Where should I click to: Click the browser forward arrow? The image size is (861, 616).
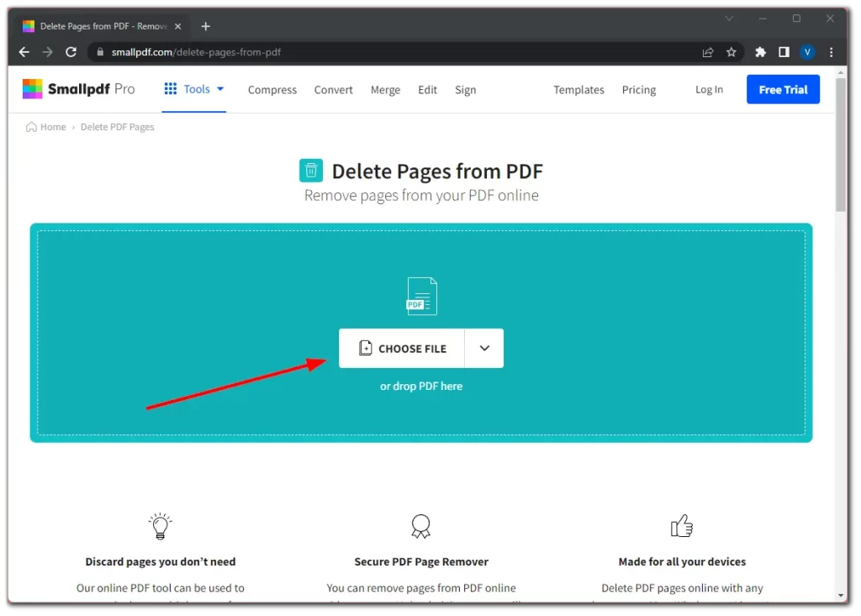pyautogui.click(x=48, y=52)
